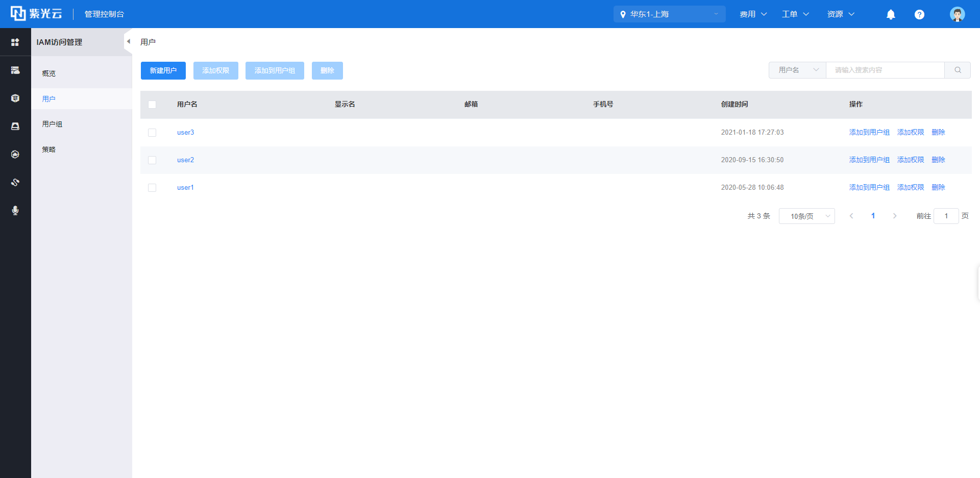The height and width of the screenshot is (478, 980).
Task: Open notifications bell icon
Action: (x=891, y=14)
